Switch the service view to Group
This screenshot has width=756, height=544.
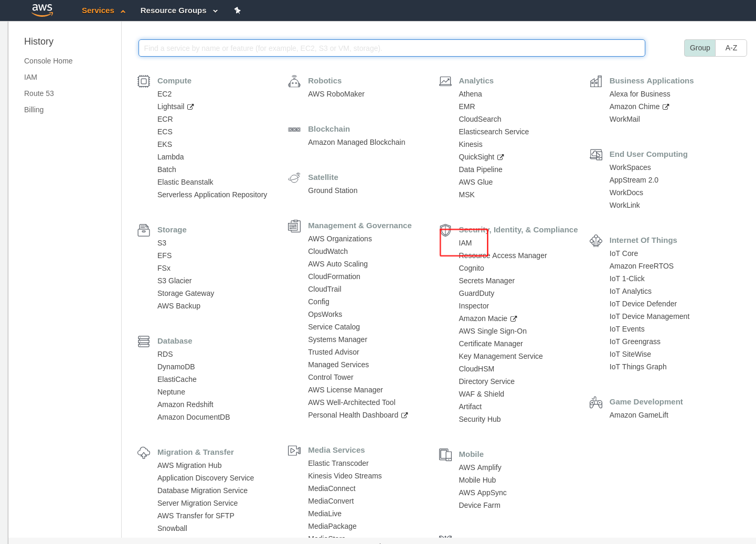[x=699, y=48]
